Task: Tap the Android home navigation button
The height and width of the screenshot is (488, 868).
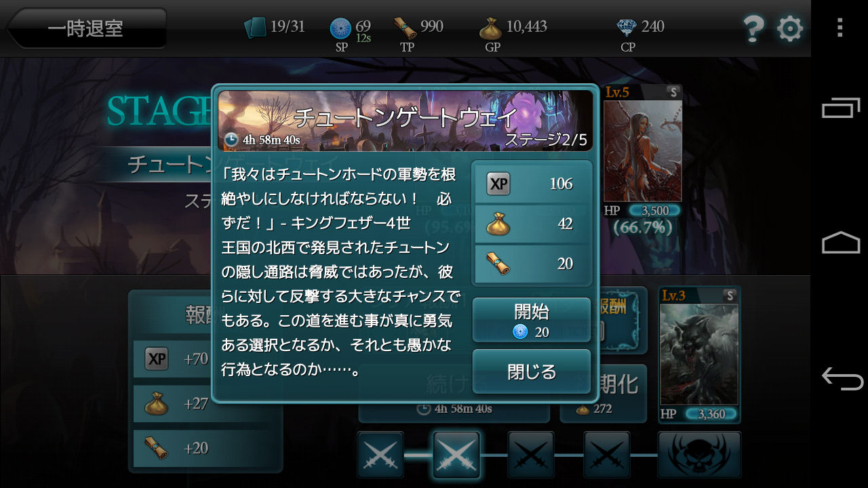Action: pyautogui.click(x=841, y=242)
